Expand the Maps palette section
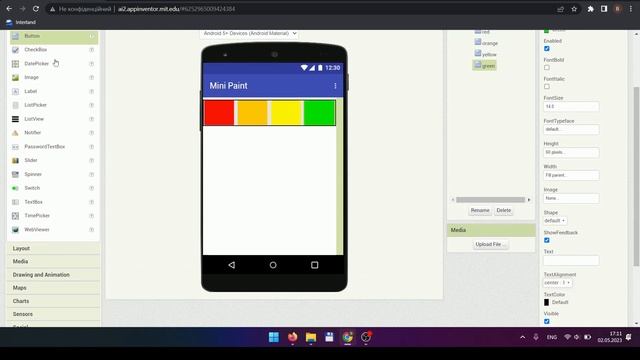Image resolution: width=640 pixels, height=360 pixels. coord(53,288)
